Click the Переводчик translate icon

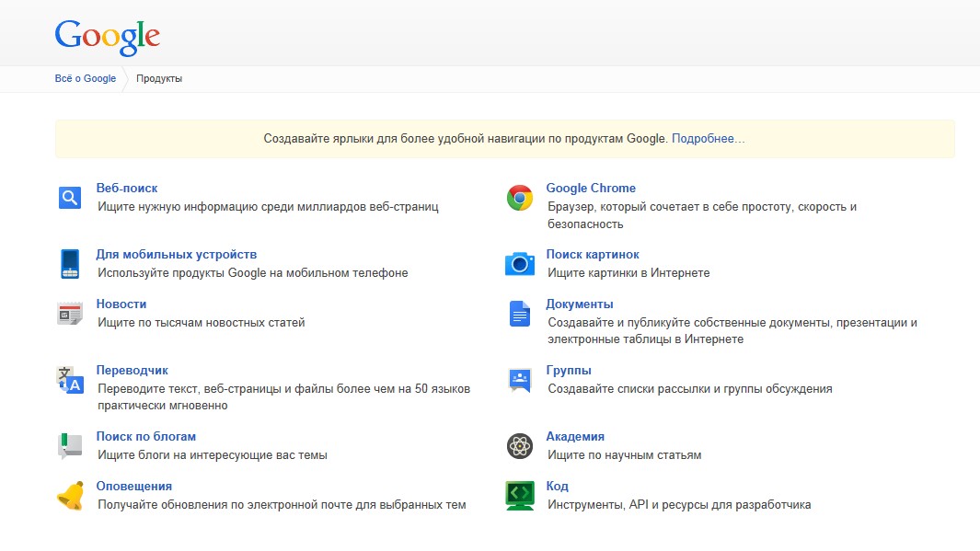(x=70, y=380)
